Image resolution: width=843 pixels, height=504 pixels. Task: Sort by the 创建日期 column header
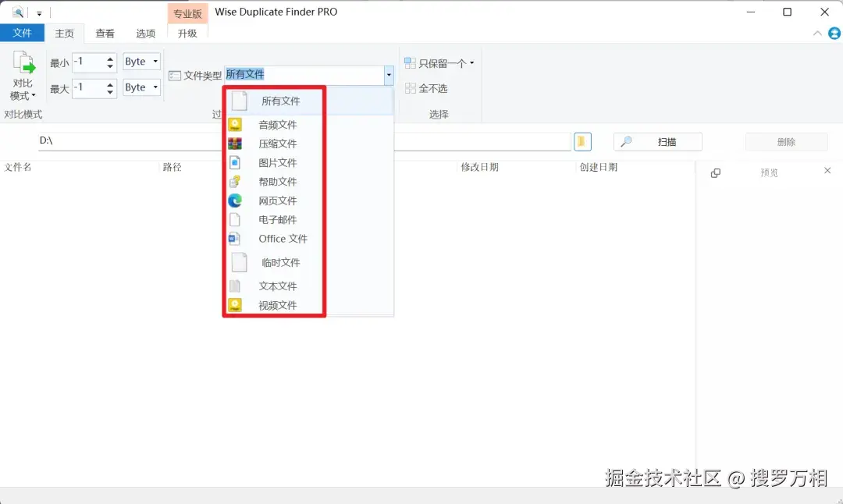[599, 167]
